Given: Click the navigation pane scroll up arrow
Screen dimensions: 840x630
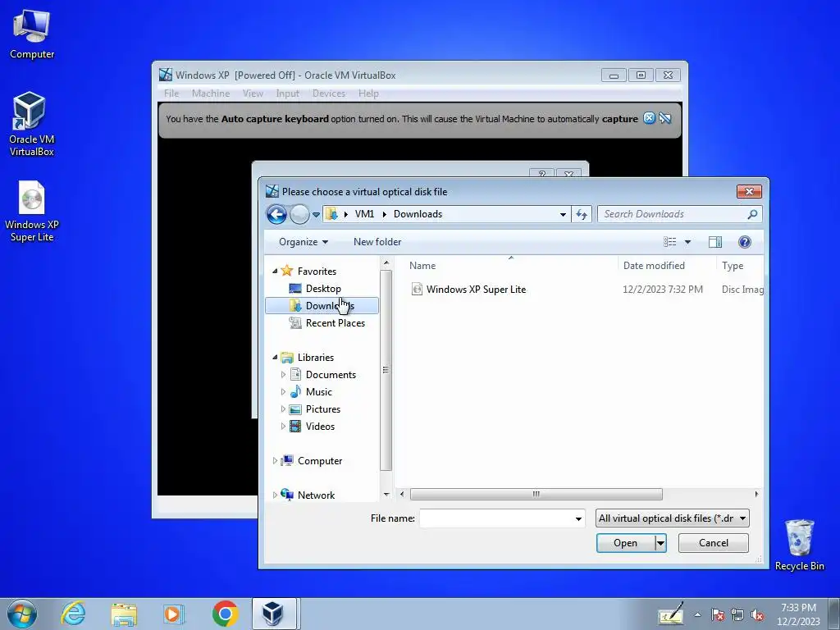Looking at the screenshot, I should coord(386,263).
